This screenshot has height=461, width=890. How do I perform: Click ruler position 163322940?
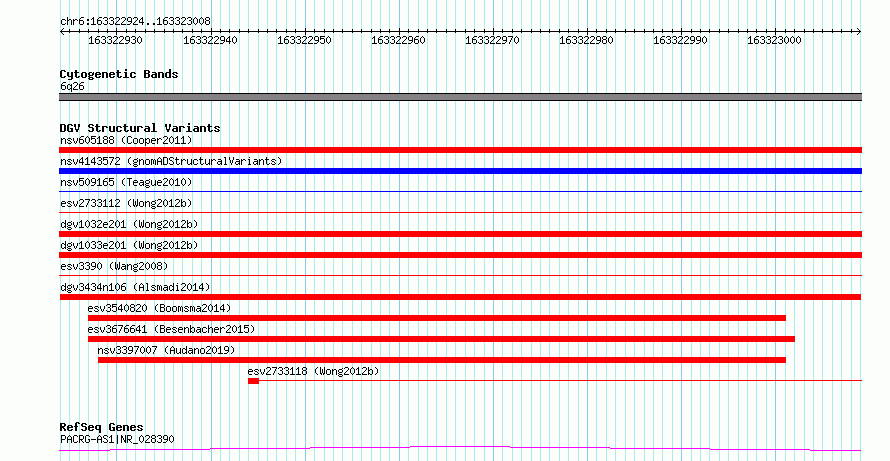pos(210,40)
